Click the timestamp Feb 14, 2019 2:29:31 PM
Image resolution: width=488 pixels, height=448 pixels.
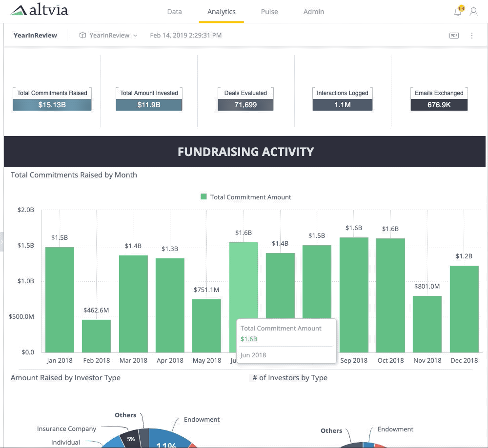point(186,36)
